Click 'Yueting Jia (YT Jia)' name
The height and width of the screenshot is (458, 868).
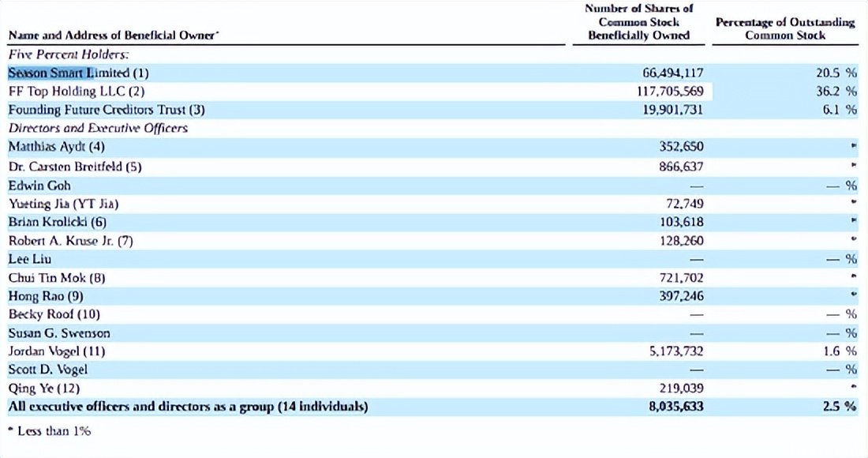pyautogui.click(x=63, y=204)
